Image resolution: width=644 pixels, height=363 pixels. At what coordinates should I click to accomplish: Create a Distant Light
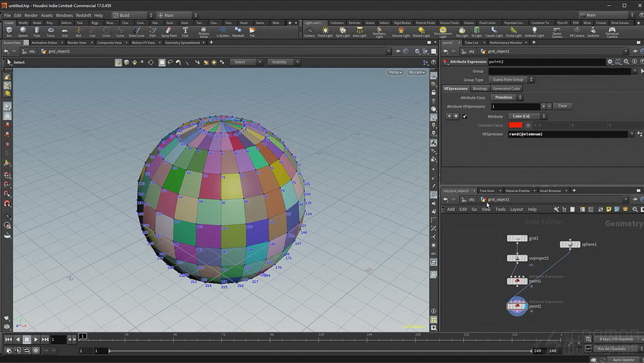[421, 32]
